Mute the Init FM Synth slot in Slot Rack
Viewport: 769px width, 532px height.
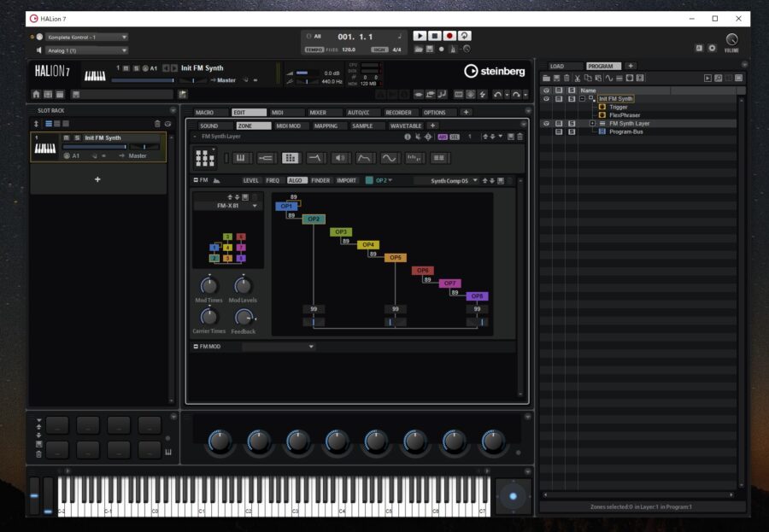tap(67, 137)
